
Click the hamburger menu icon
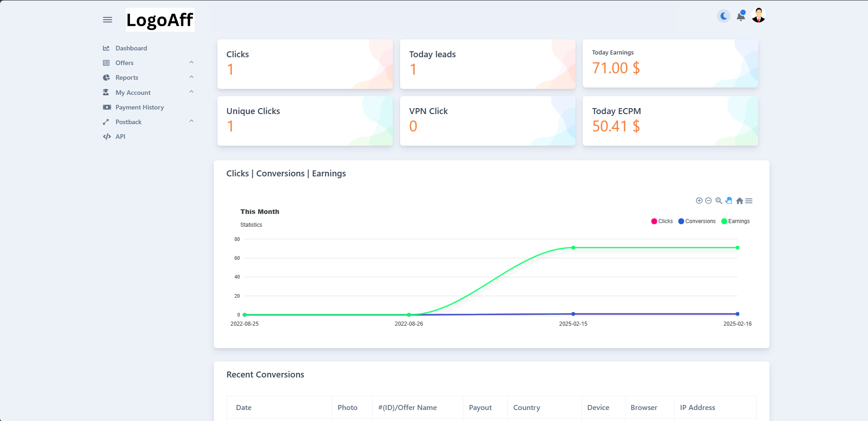(x=108, y=20)
